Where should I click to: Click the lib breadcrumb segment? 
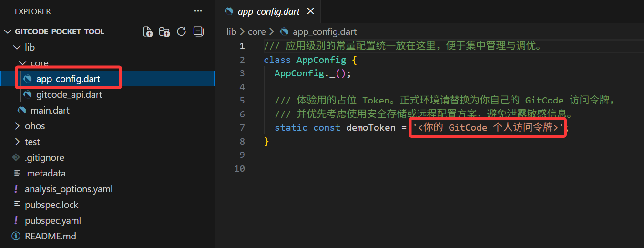(x=231, y=31)
